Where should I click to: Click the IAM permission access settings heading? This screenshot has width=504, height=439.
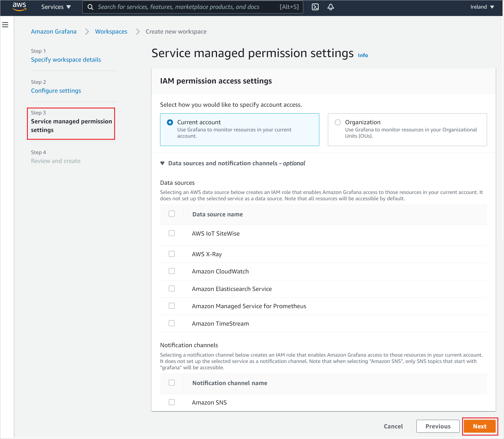pyautogui.click(x=216, y=81)
